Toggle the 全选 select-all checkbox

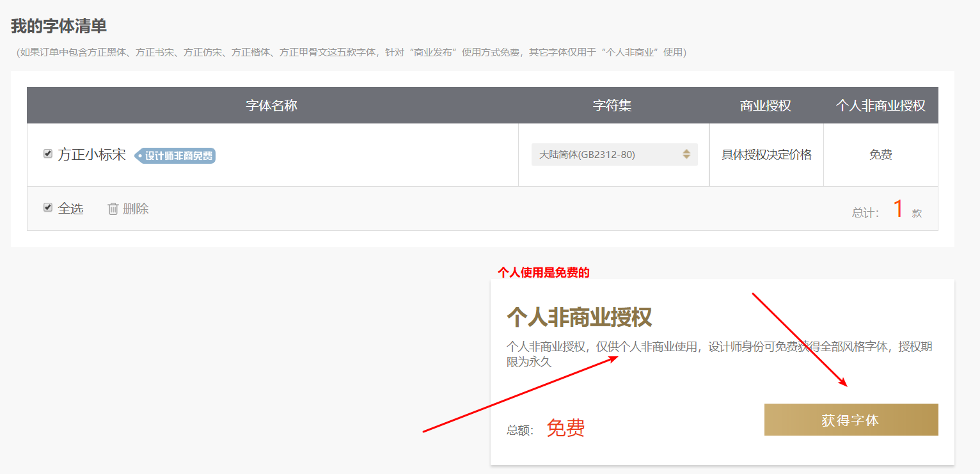click(x=47, y=207)
